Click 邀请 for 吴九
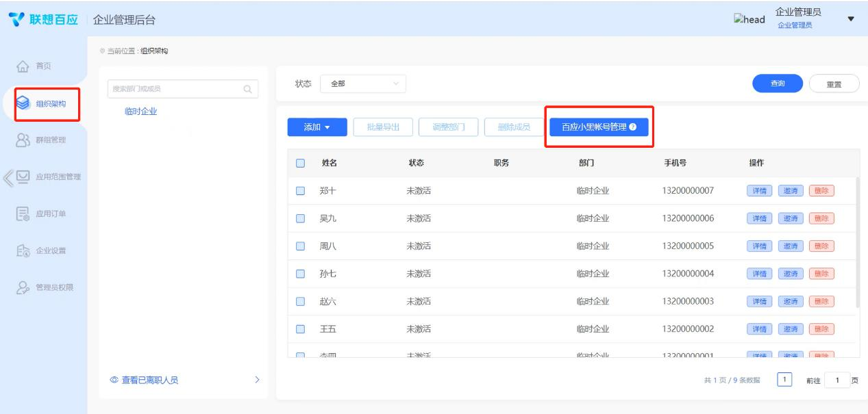 pos(791,218)
